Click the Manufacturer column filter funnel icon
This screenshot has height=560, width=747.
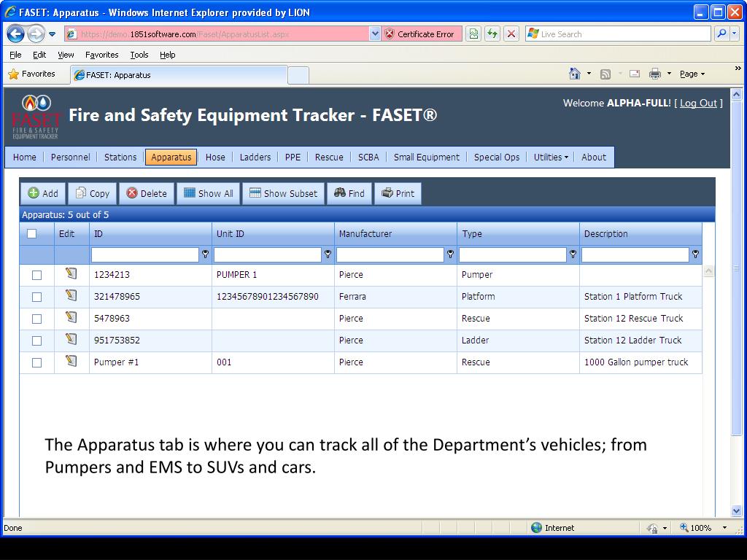tap(450, 254)
